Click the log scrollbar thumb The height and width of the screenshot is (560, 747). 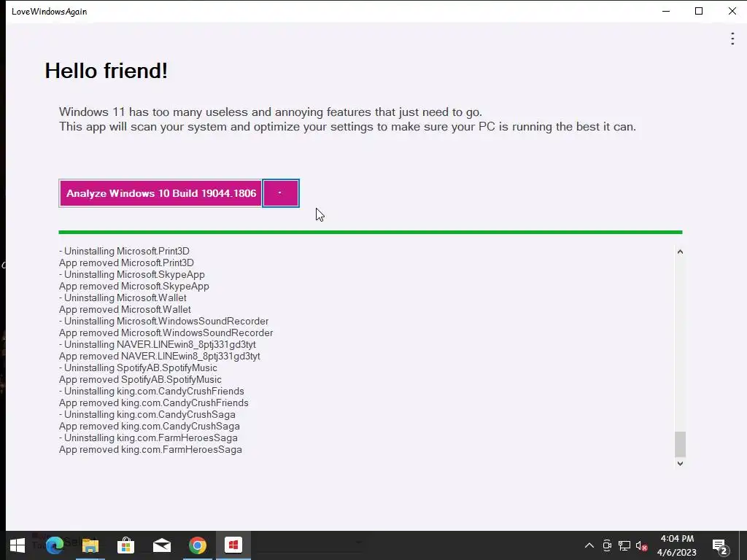point(680,444)
